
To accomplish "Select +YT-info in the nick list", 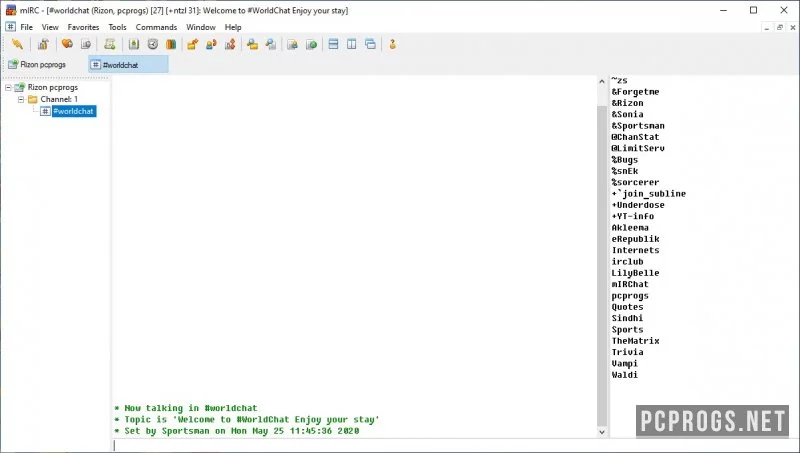I will pos(633,216).
